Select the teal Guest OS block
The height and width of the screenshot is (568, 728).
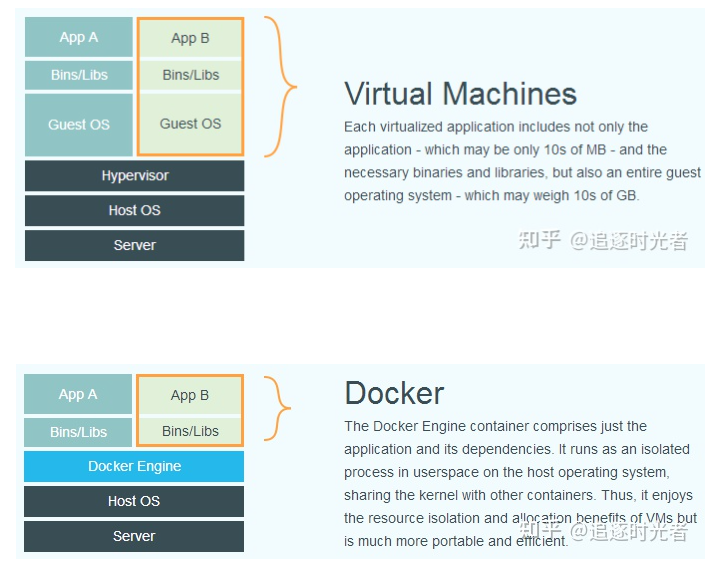pos(78,124)
